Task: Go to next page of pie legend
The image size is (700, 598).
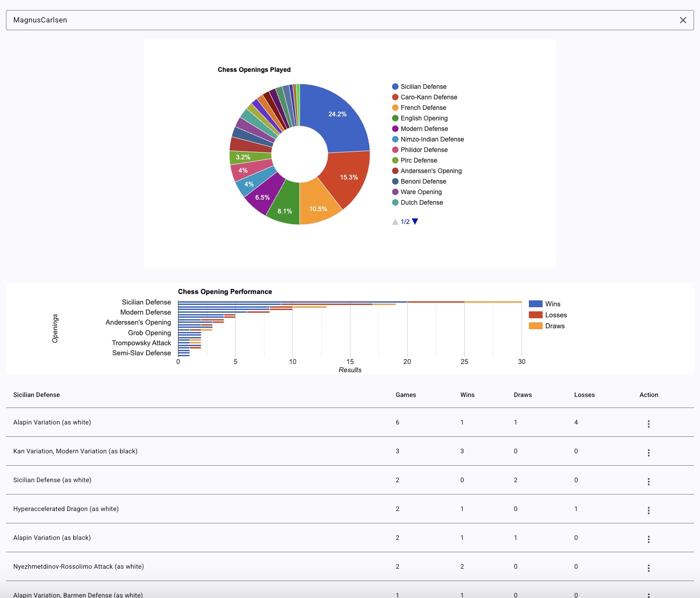Action: click(x=415, y=222)
